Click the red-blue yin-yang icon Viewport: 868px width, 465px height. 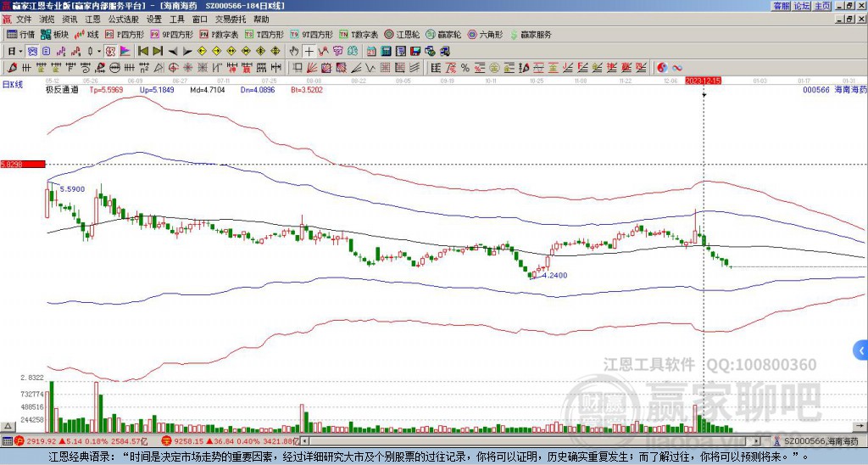point(663,68)
